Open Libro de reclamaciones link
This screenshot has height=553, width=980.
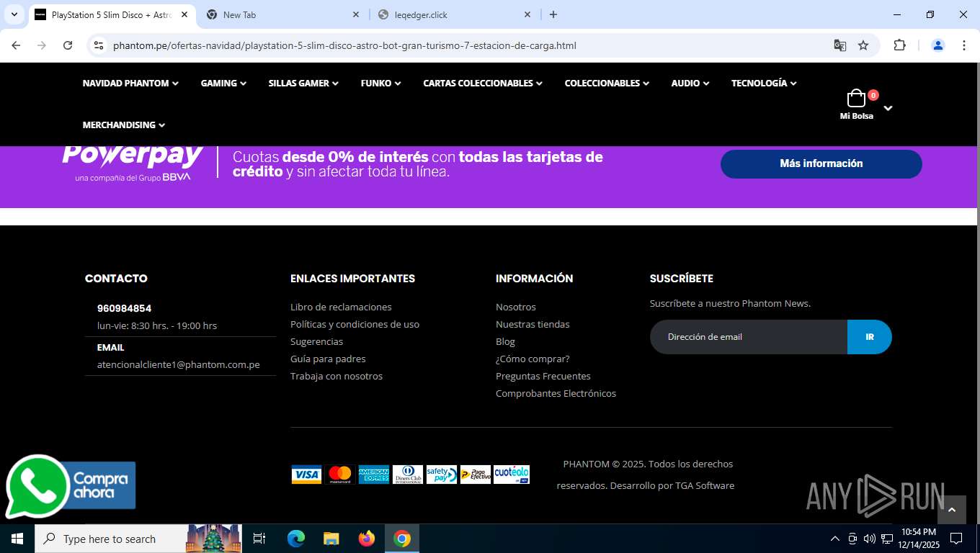[x=341, y=307]
